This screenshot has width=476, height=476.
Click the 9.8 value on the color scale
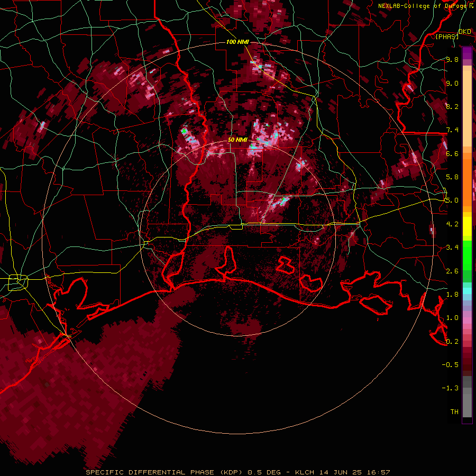(452, 60)
